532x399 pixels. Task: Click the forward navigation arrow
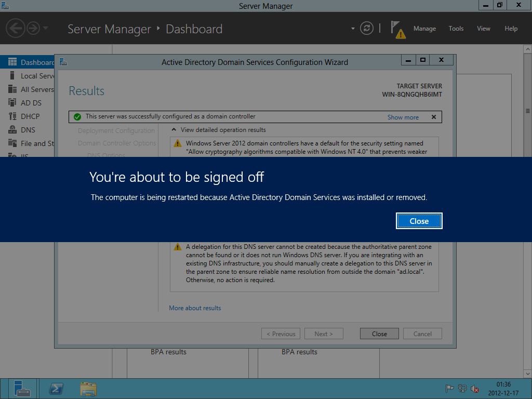pos(33,28)
